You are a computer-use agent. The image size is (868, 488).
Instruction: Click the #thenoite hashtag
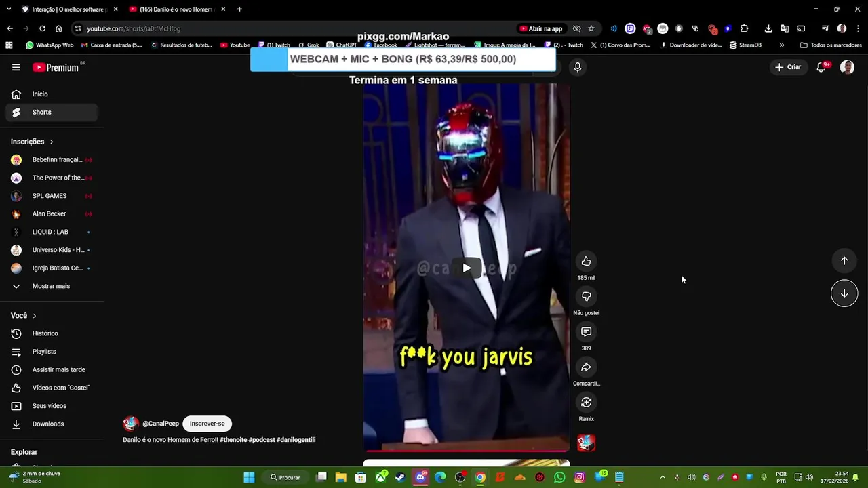click(233, 440)
